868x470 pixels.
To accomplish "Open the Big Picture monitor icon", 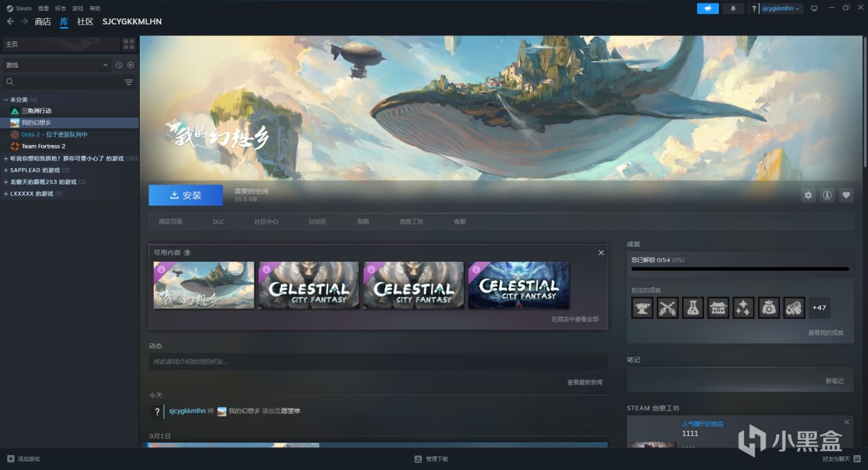I will click(x=814, y=8).
